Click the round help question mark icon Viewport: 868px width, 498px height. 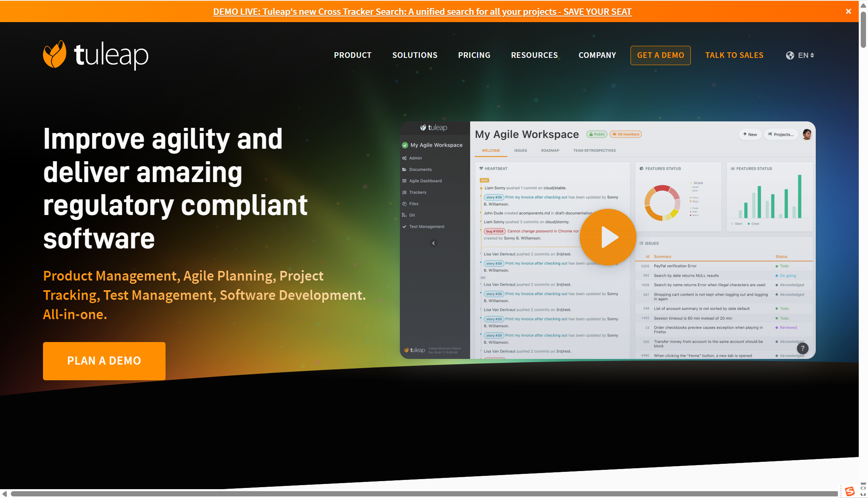tap(802, 348)
